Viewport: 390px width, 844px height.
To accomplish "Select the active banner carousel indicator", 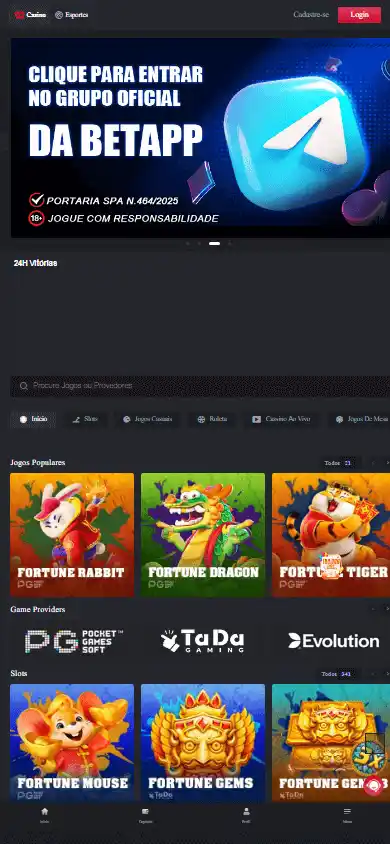I will (214, 244).
